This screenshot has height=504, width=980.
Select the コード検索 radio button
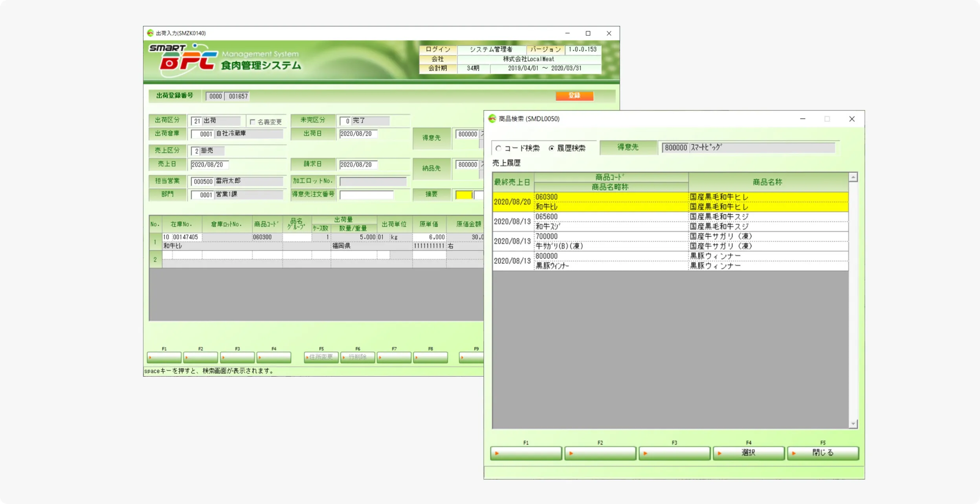(498, 148)
